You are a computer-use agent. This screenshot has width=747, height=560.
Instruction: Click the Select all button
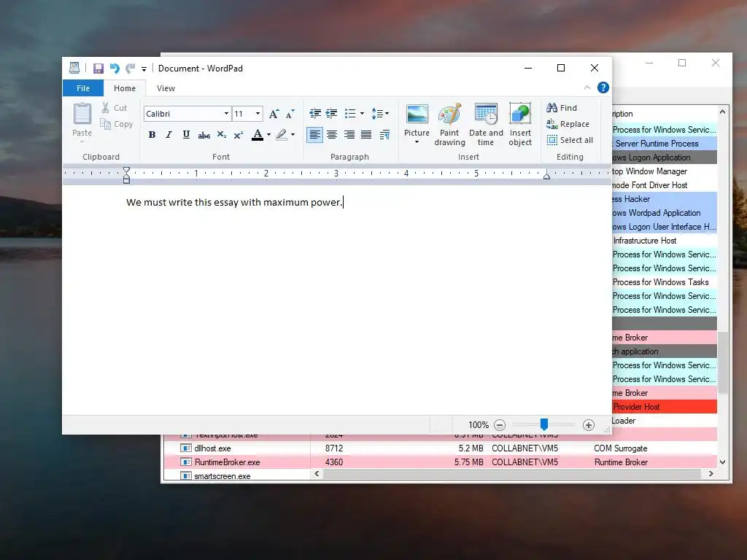570,140
